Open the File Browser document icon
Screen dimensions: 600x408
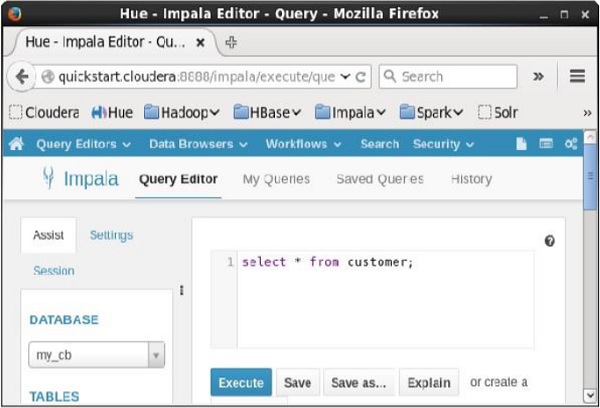pyautogui.click(x=522, y=144)
